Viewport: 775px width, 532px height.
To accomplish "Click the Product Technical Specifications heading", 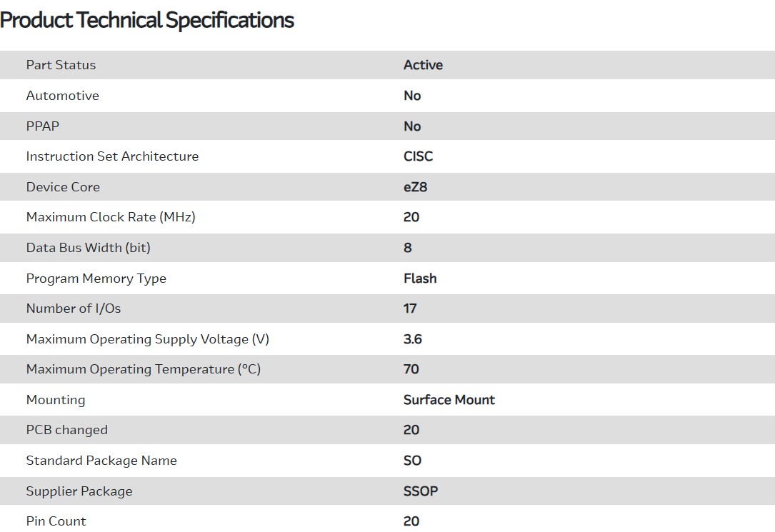I will click(x=147, y=20).
